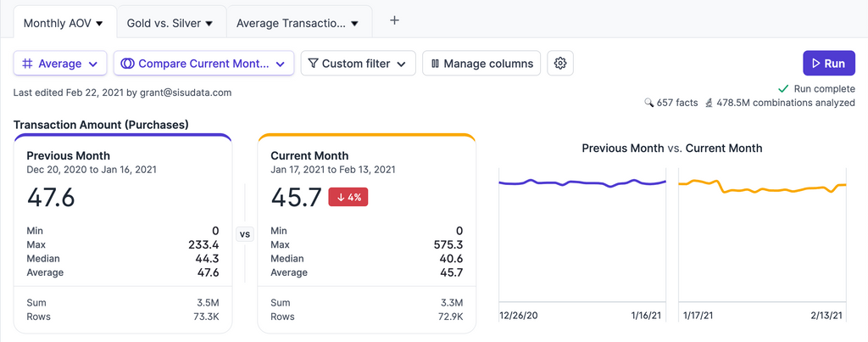Expand the Average metric dropdown

coord(92,64)
